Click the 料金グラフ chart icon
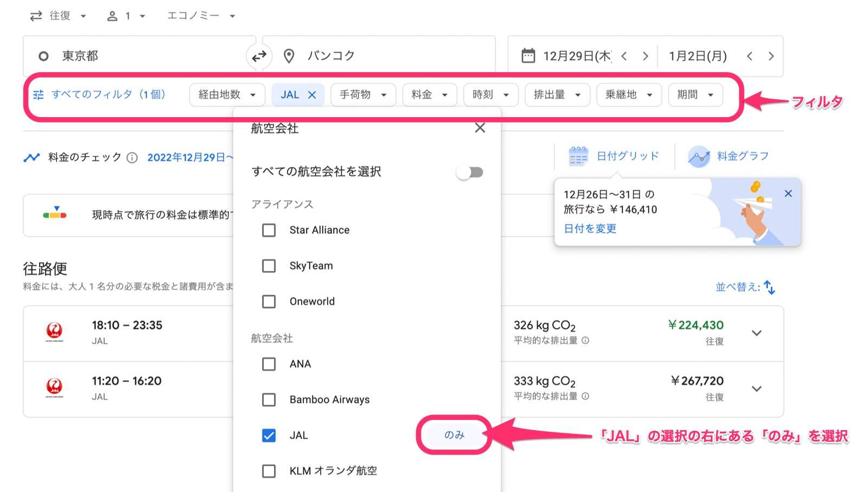Screen dimensions: 868x492 pos(699,156)
